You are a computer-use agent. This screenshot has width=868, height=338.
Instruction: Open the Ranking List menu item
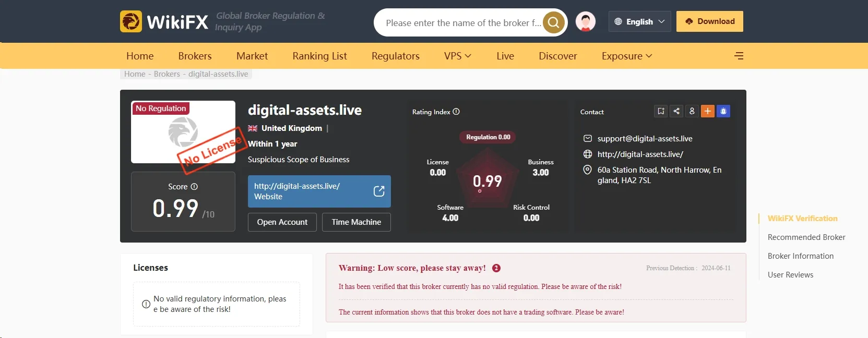point(319,56)
